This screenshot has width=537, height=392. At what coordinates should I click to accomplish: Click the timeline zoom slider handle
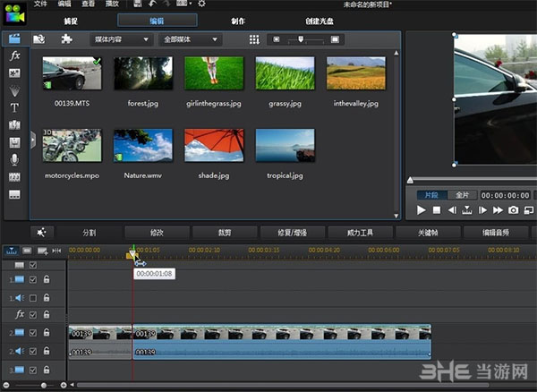coord(44,385)
